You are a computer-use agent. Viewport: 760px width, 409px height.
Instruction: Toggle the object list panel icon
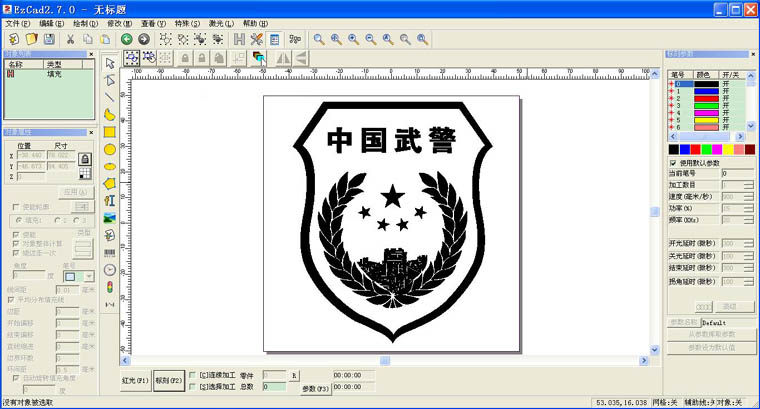tap(275, 39)
